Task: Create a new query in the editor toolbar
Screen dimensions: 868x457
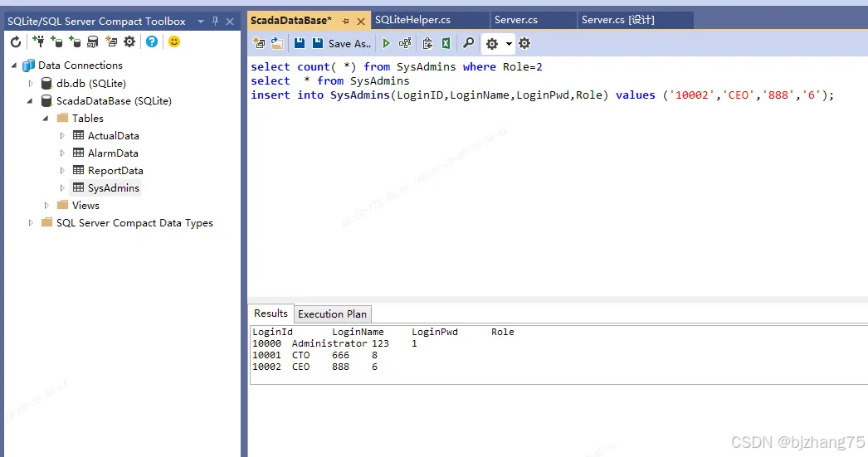Action: (259, 43)
